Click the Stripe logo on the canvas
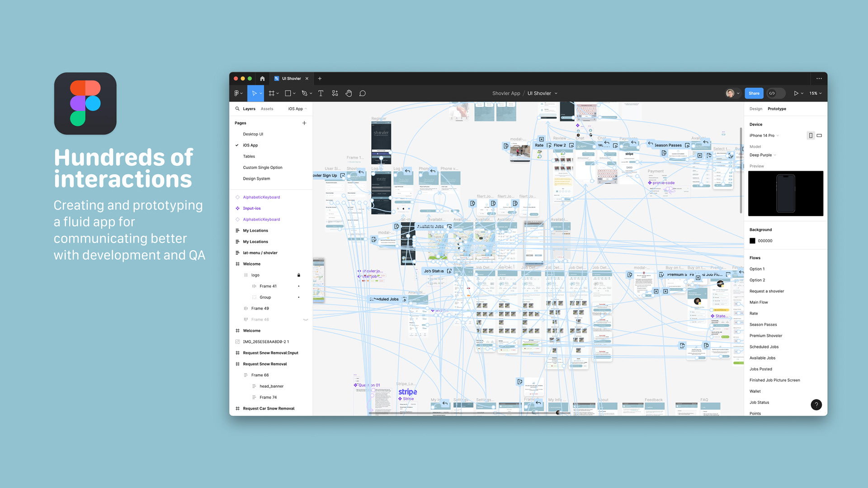 [x=407, y=392]
